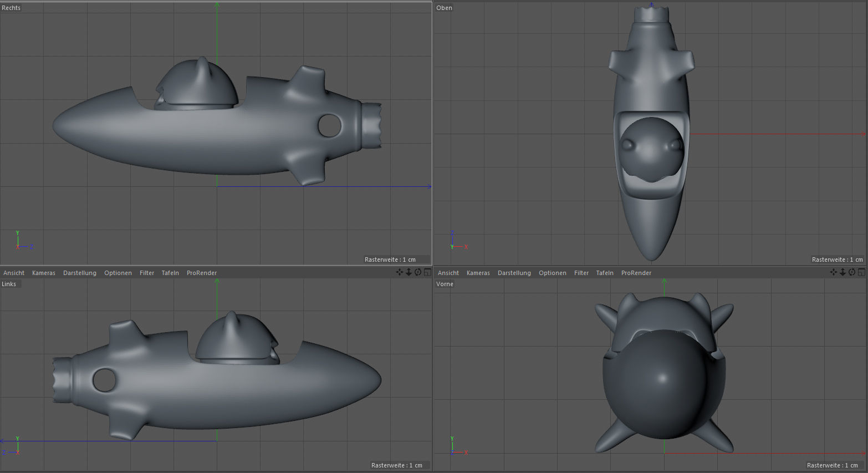Click ProRender in the Vorne viewport menu bar

[636, 272]
